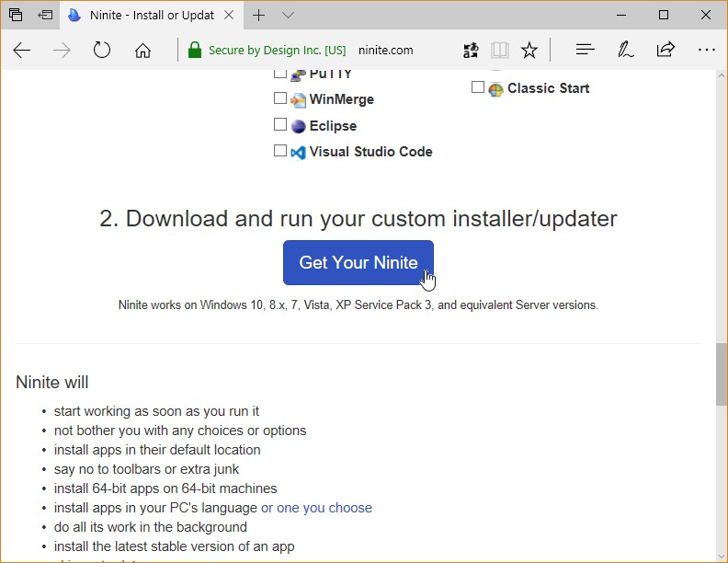Refresh the Ninite page
The image size is (728, 563).
(x=102, y=51)
